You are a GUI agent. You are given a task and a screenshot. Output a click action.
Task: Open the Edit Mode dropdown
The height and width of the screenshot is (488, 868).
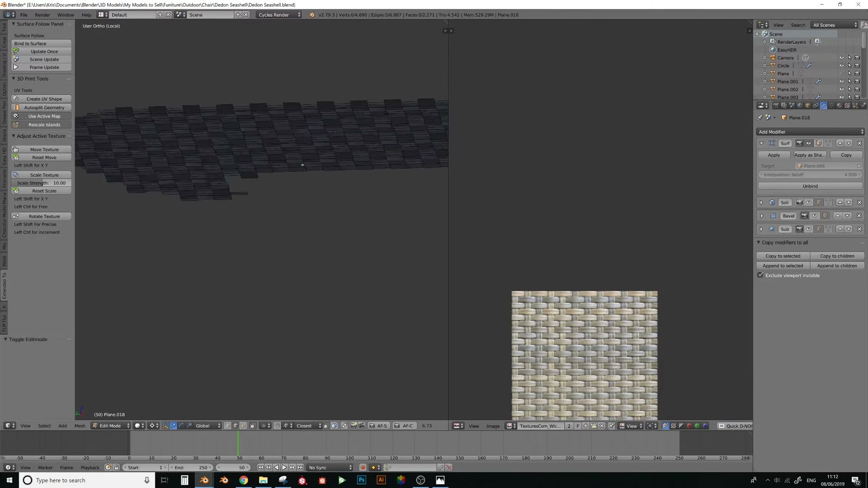(111, 426)
